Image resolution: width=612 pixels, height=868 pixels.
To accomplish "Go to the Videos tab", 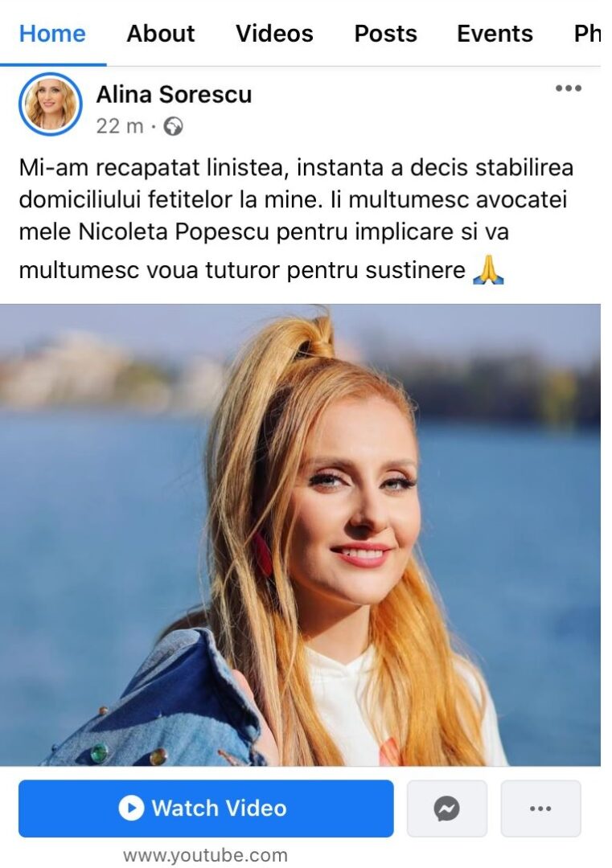I will [274, 34].
